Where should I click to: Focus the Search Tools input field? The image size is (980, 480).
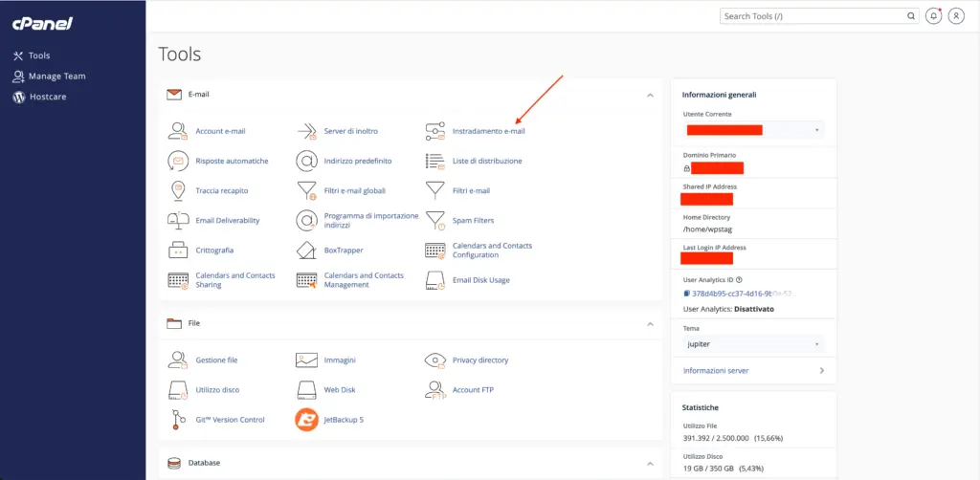pos(813,16)
